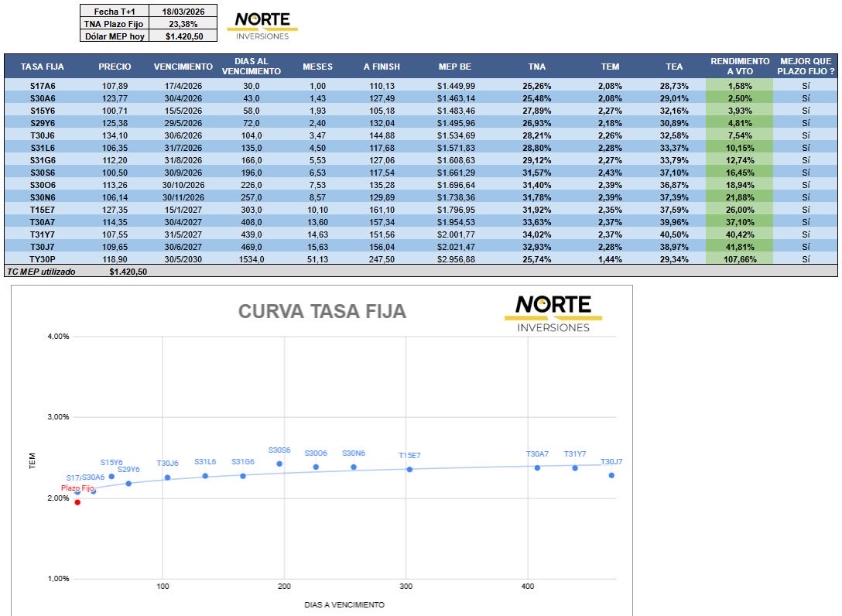Click the RENDIMIENTO A VTO column header

(x=740, y=66)
